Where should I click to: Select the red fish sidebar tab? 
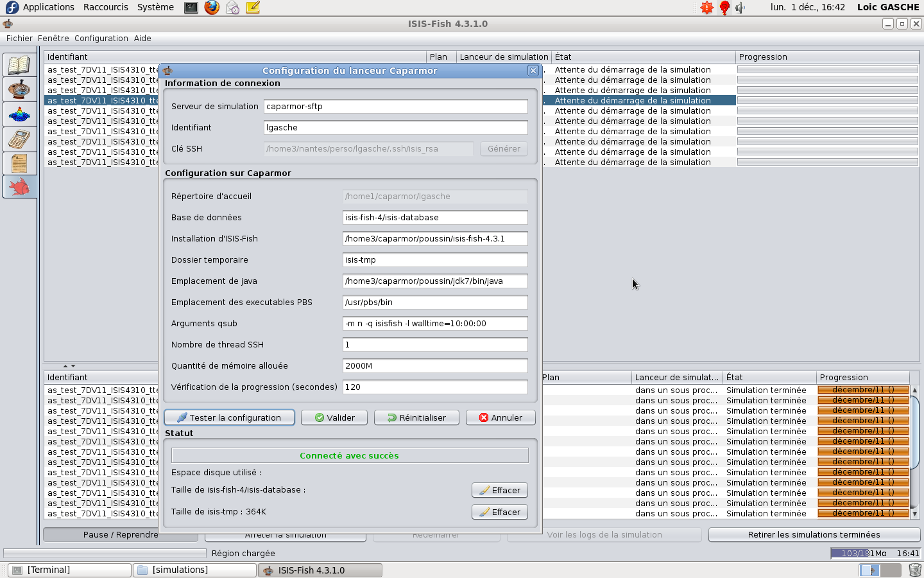(19, 187)
